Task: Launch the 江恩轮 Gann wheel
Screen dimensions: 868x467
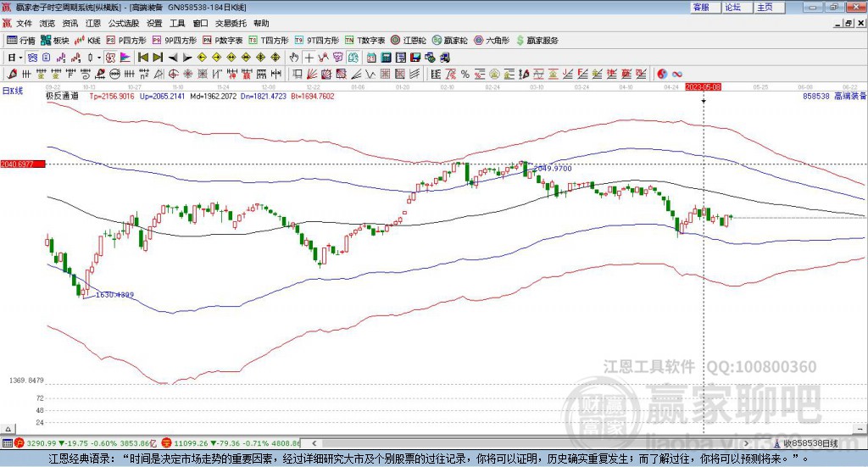Action: (409, 41)
